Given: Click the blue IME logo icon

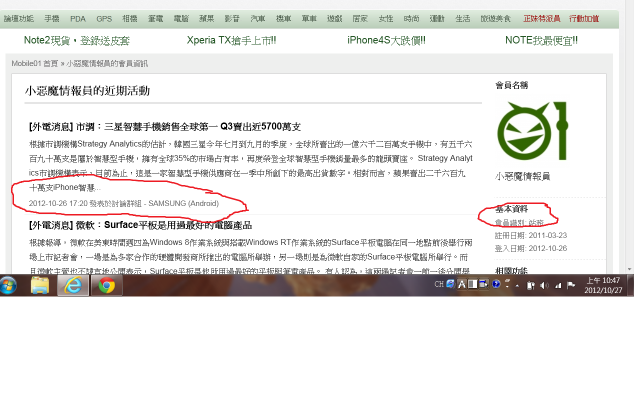Looking at the screenshot, I should click(x=450, y=284).
